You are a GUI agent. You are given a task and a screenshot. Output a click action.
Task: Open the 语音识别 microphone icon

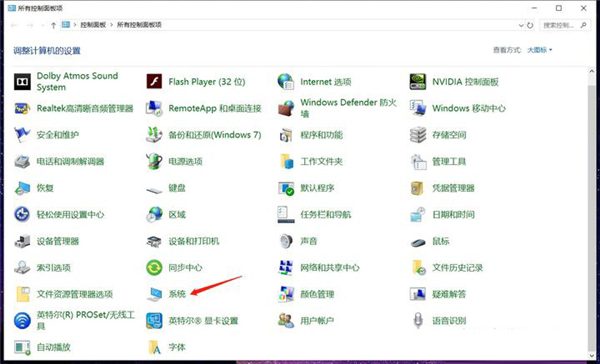click(x=418, y=320)
